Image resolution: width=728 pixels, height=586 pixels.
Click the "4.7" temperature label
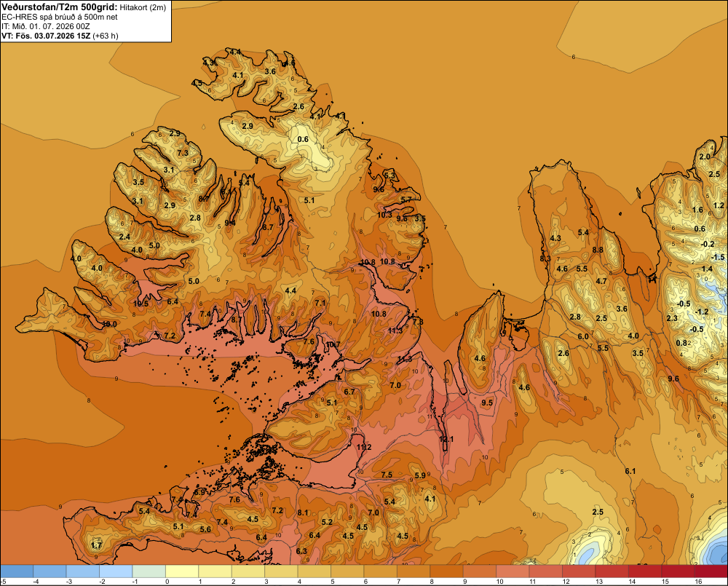point(601,281)
